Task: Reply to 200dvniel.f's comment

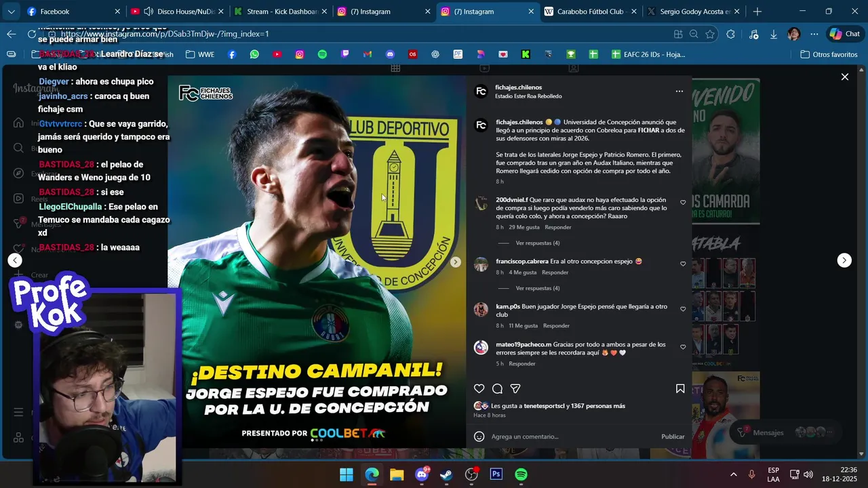Action: pyautogui.click(x=558, y=227)
